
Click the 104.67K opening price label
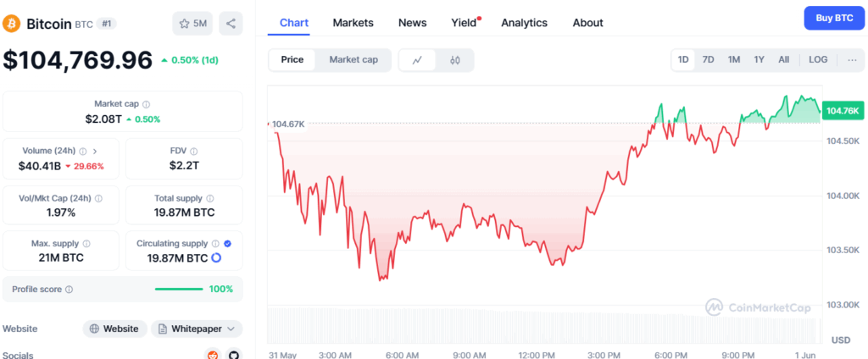pyautogui.click(x=288, y=124)
